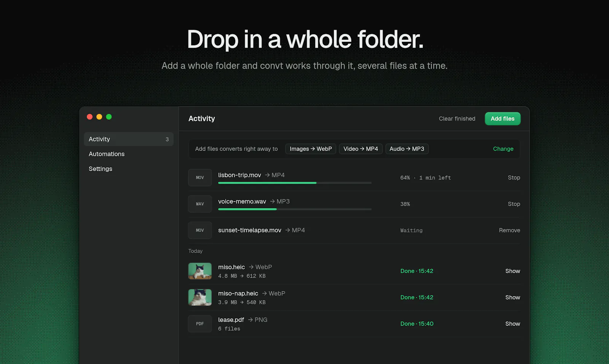Click the "64% · 1 min left" status
This screenshot has width=609, height=364.
426,178
